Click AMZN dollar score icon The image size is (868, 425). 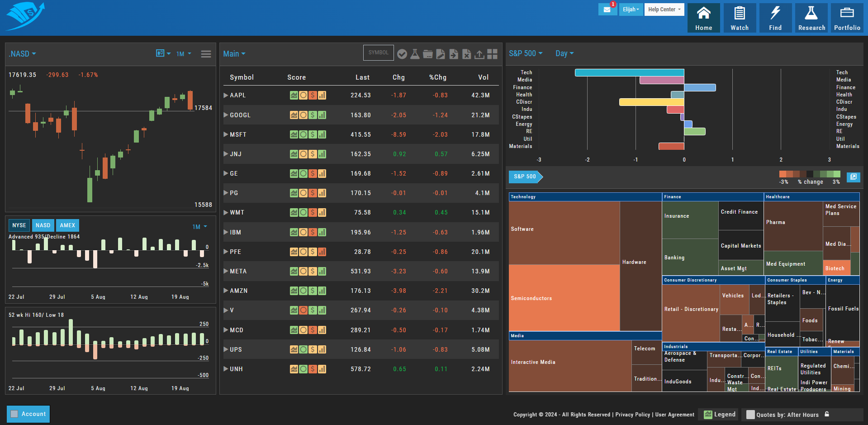point(313,291)
